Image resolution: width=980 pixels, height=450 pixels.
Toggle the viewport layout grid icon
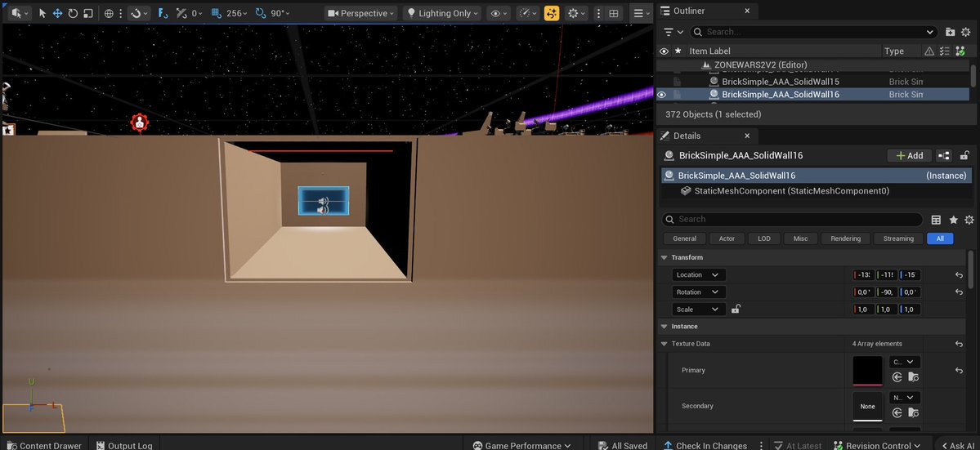614,13
